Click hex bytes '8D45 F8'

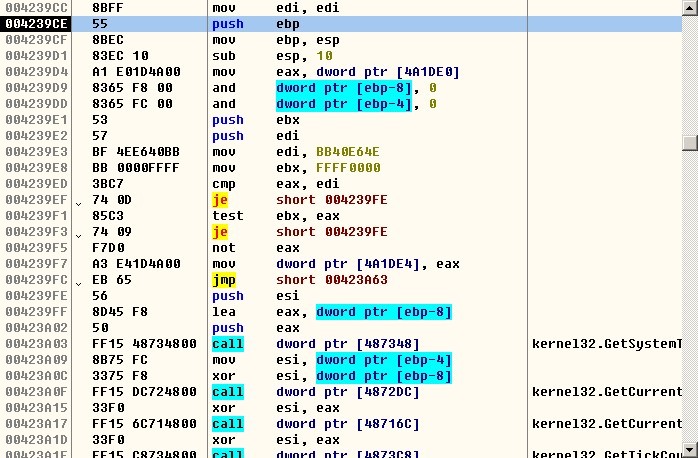tap(120, 312)
